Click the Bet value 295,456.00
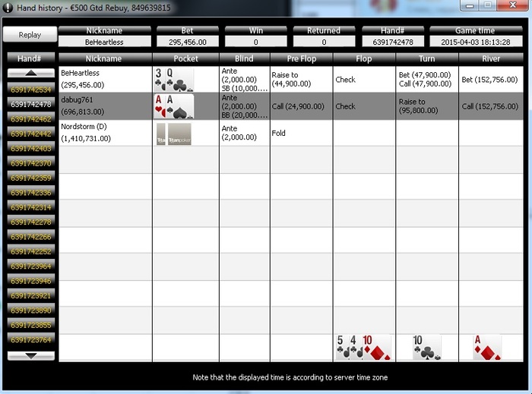This screenshot has height=394, width=532. (188, 42)
